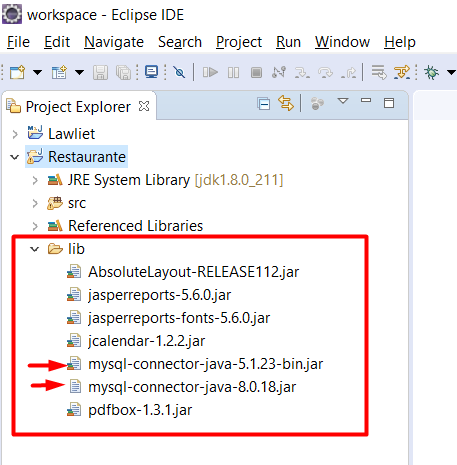This screenshot has height=465, width=457.
Task: Select the Referenced Libraries node
Action: [x=135, y=226]
